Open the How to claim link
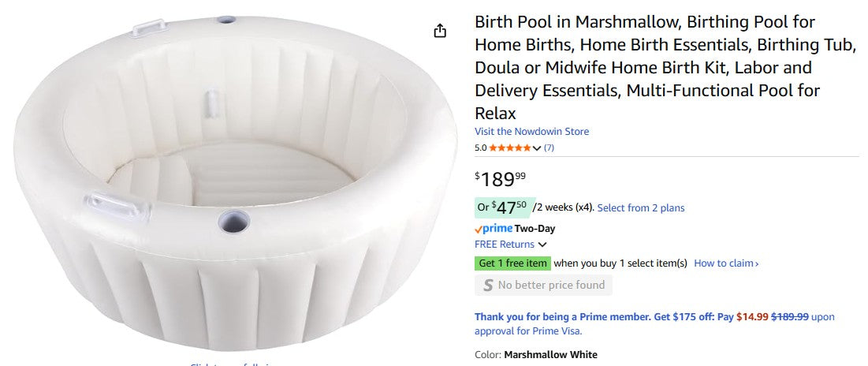This screenshot has height=366, width=868. (726, 263)
